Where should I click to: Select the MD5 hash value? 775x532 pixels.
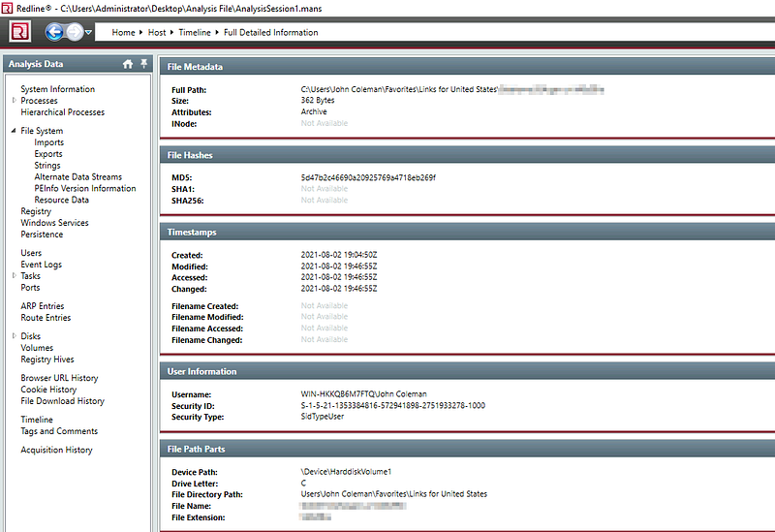click(368, 177)
